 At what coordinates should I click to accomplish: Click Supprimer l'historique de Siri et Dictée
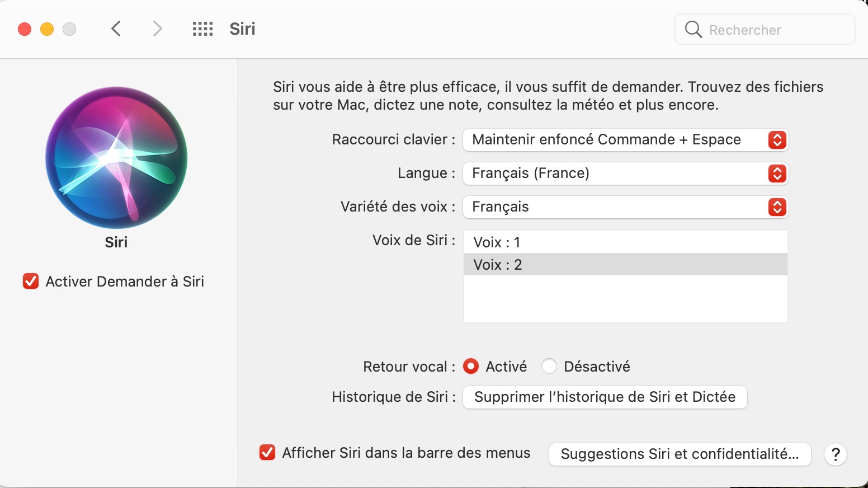click(605, 397)
